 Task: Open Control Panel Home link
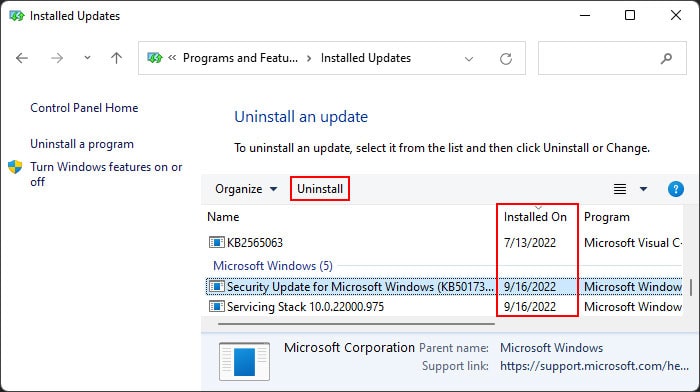point(84,108)
